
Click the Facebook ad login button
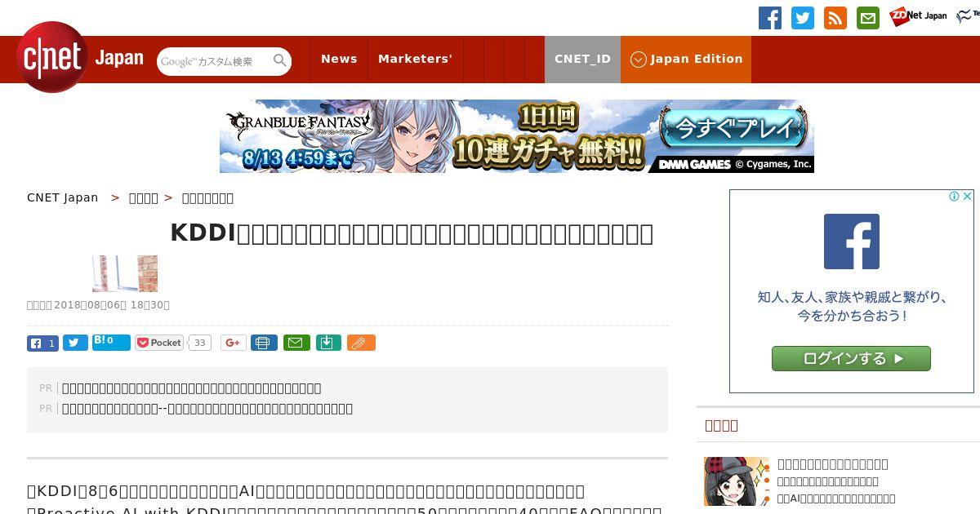click(851, 358)
